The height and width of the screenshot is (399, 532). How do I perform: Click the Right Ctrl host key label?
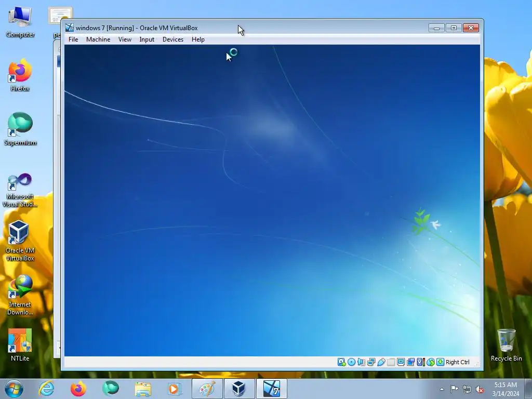[x=457, y=362]
